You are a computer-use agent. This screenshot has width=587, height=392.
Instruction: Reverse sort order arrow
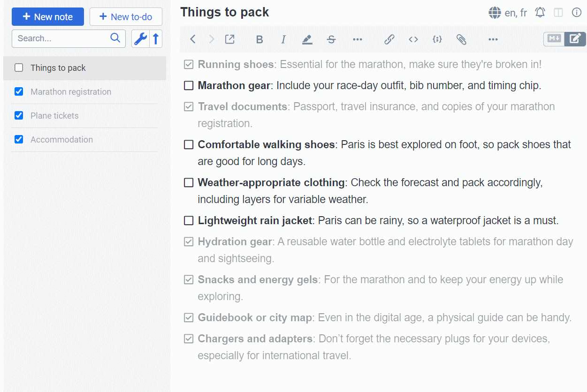click(x=156, y=38)
